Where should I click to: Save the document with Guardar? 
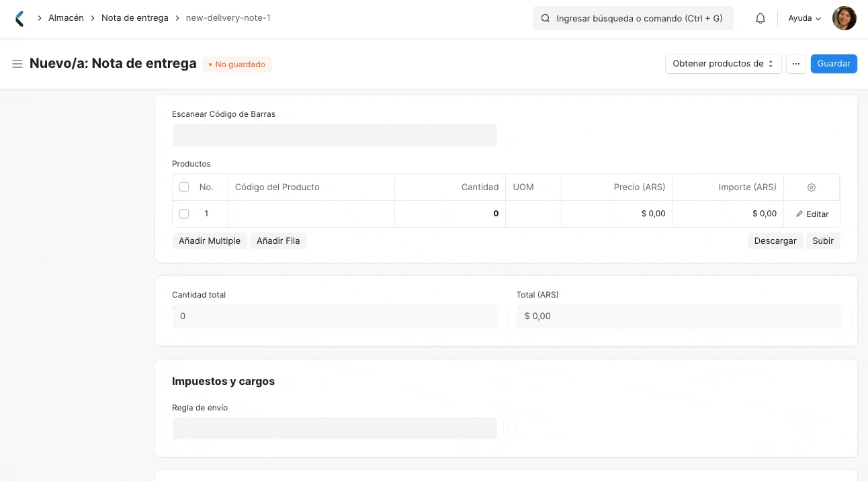point(834,64)
